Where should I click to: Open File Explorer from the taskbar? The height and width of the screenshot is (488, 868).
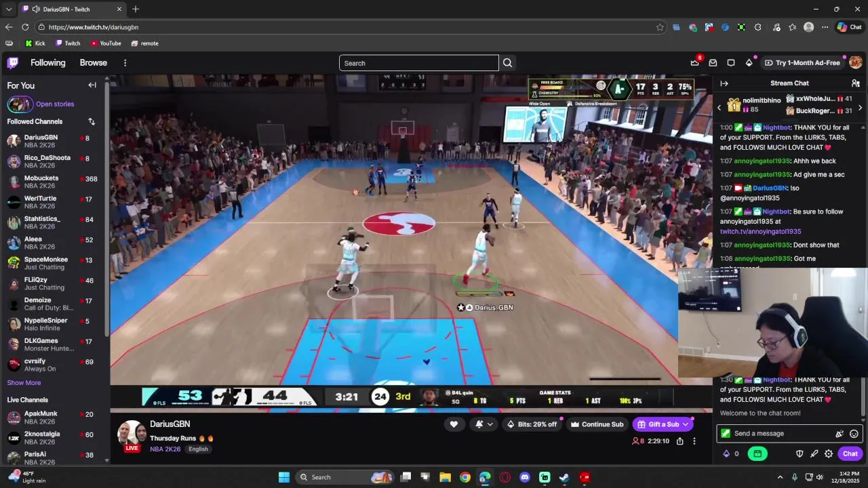tap(445, 477)
